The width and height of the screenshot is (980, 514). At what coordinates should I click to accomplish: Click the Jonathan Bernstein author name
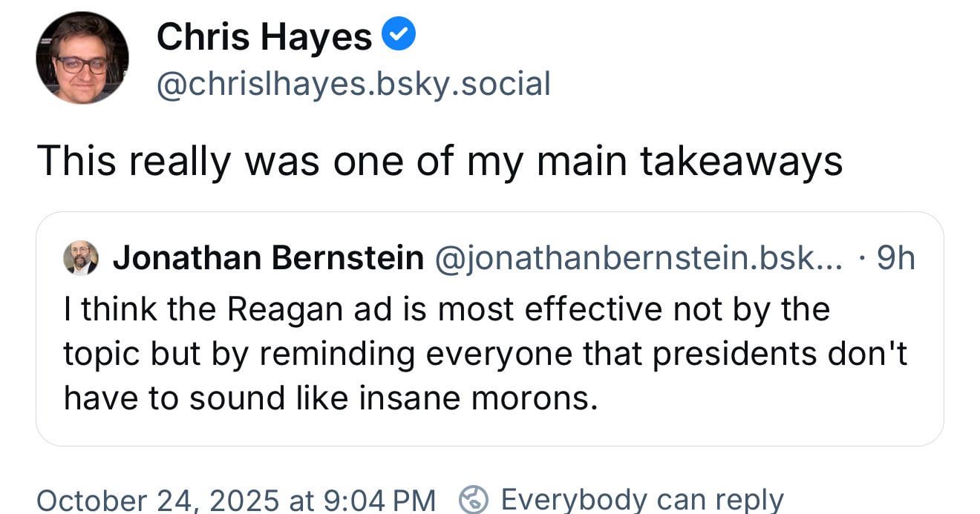point(268,258)
